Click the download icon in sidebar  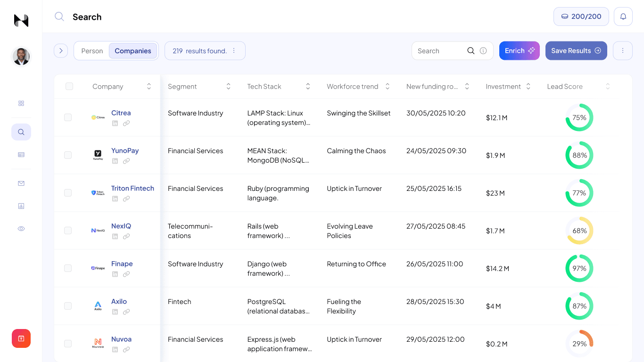pos(21,206)
